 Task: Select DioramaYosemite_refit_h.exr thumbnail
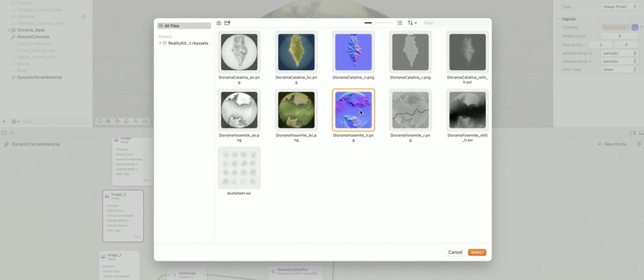point(467,110)
